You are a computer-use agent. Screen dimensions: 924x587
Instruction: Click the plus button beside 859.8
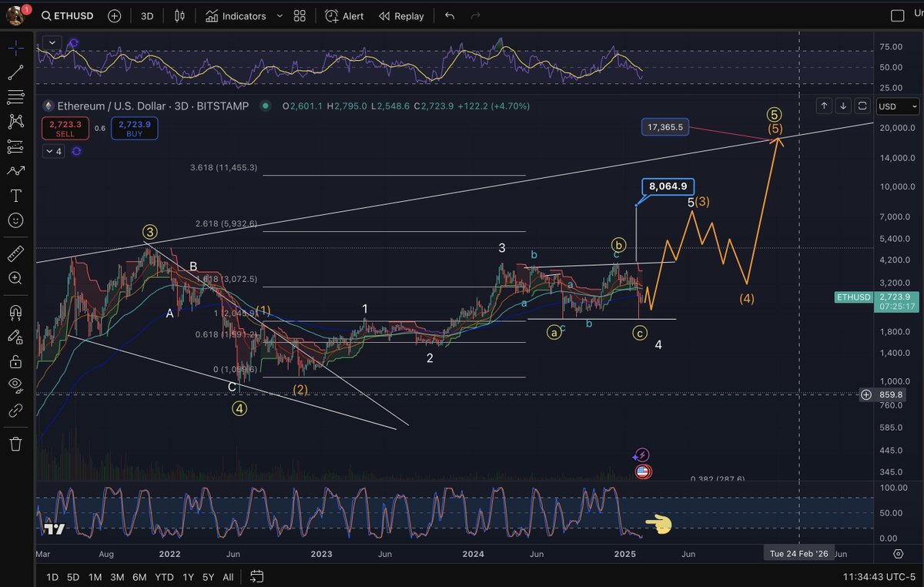[866, 394]
